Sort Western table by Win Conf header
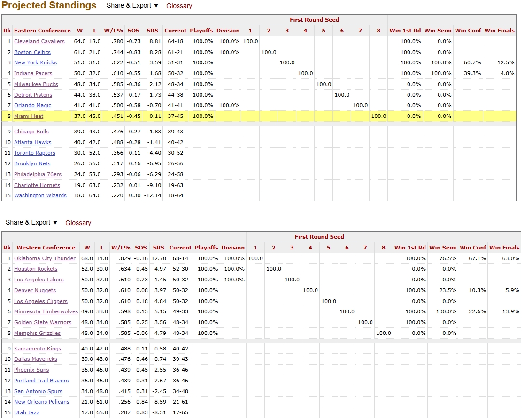 473,248
